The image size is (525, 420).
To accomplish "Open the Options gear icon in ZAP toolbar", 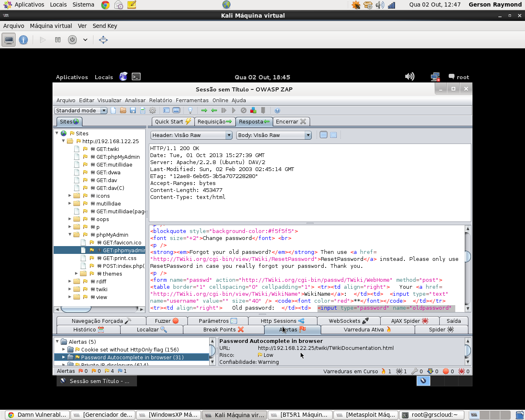I will point(153,110).
